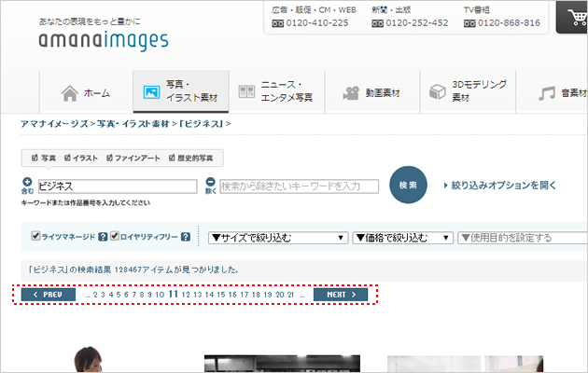Expand 絞り込みオプションを開く
Screen dimensions: 588x373
pyautogui.click(x=500, y=185)
